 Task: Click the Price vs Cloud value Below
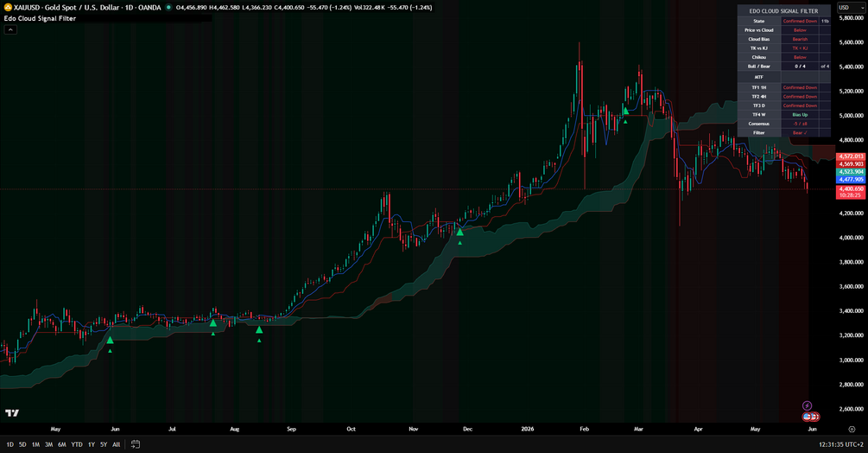point(800,30)
